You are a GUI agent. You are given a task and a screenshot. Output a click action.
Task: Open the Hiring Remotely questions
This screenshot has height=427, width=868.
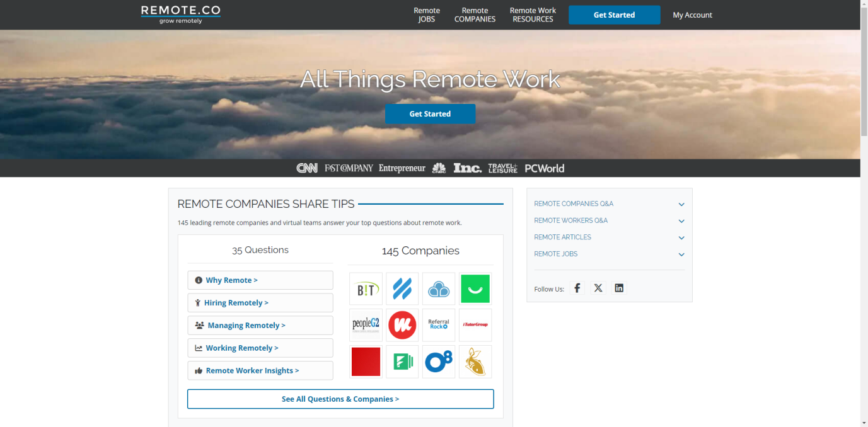[x=260, y=303]
